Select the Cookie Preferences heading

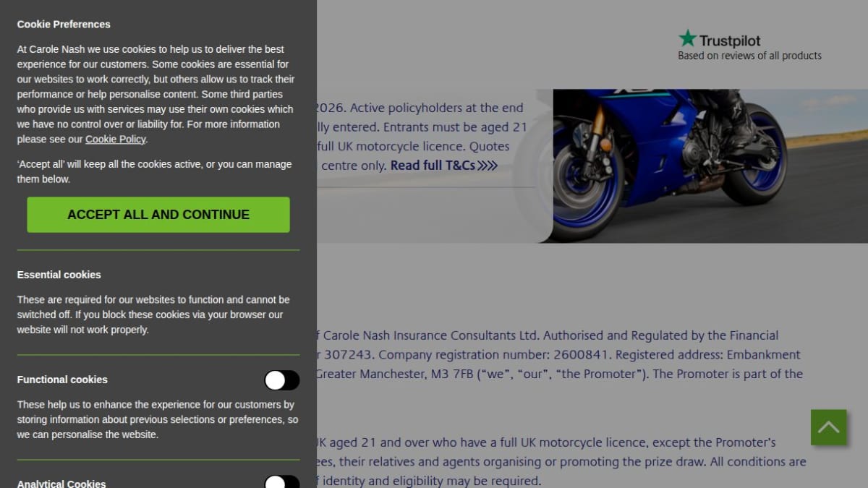click(64, 24)
